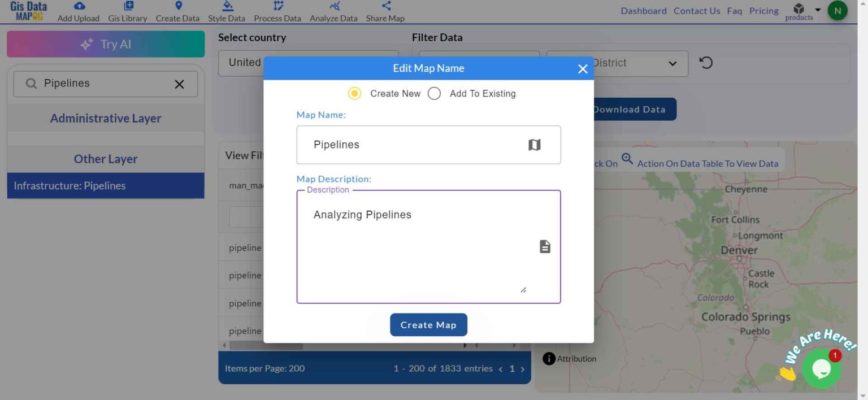The height and width of the screenshot is (400, 868).
Task: Close the Edit Map Name dialog
Action: coord(583,69)
